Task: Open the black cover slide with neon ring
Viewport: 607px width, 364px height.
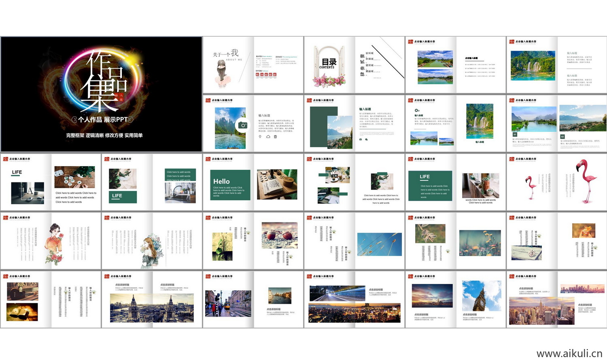Action: (101, 94)
